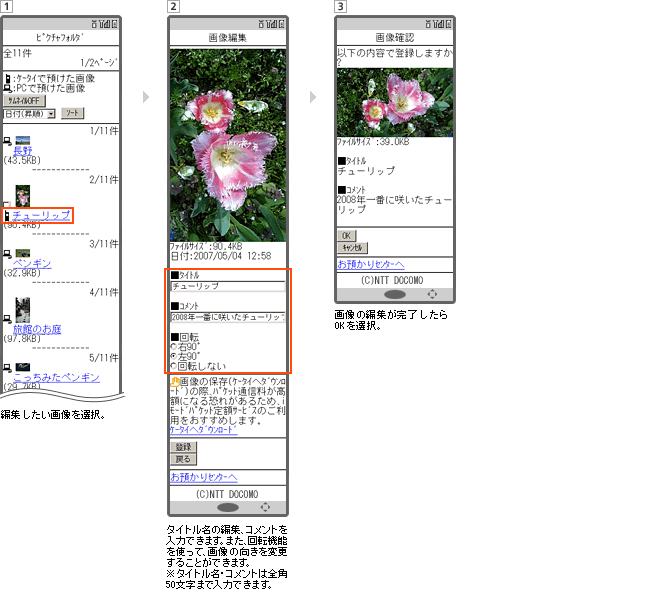Select the 左90° rotation radio button
The image size is (648, 589).
coord(174,356)
